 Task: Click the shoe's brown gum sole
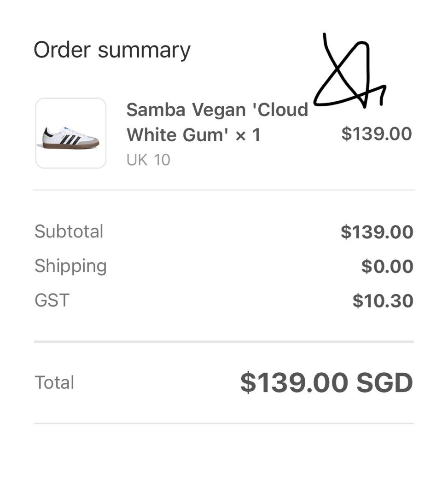(x=71, y=145)
